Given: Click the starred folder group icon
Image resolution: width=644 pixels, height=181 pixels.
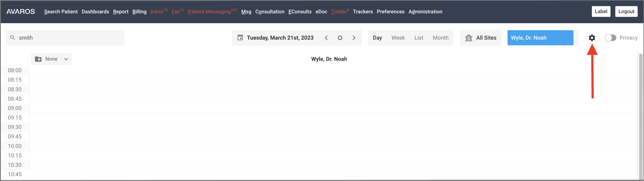Looking at the screenshot, I should tap(38, 59).
